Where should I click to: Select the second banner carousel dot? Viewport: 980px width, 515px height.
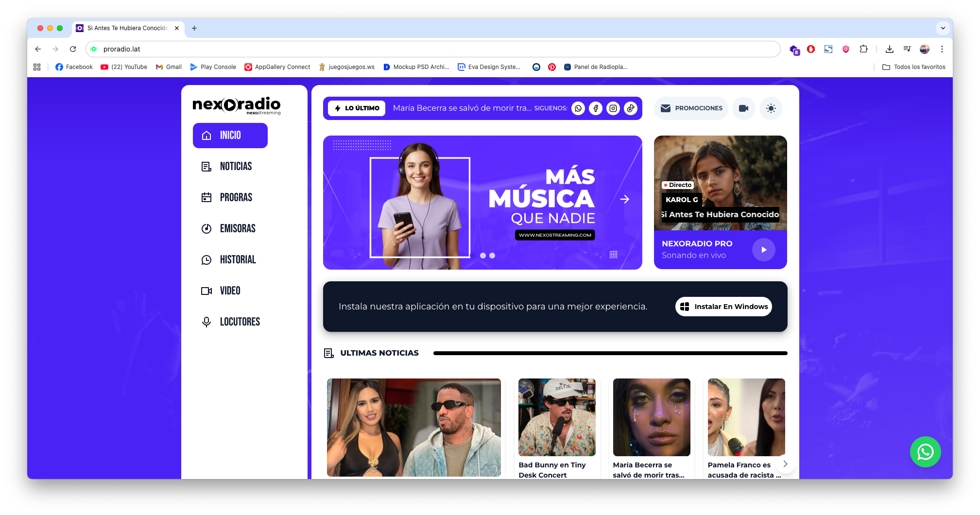(492, 256)
